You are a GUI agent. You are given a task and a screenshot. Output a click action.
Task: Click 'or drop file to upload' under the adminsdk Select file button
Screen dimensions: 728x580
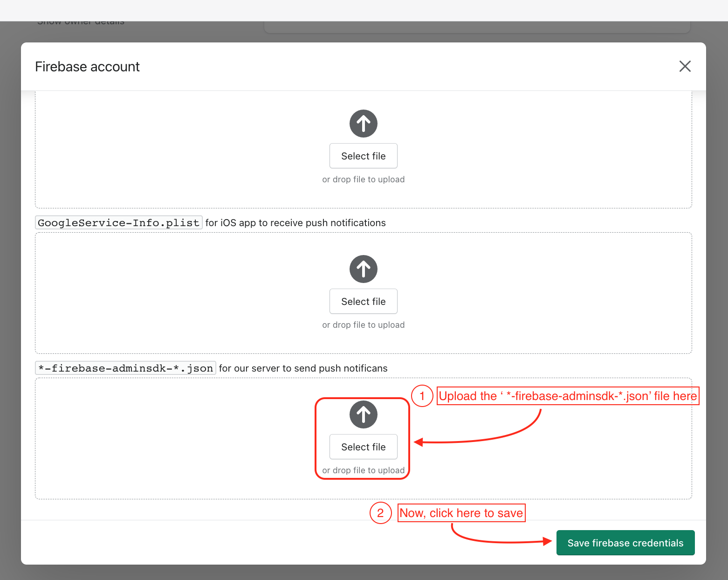pyautogui.click(x=364, y=470)
